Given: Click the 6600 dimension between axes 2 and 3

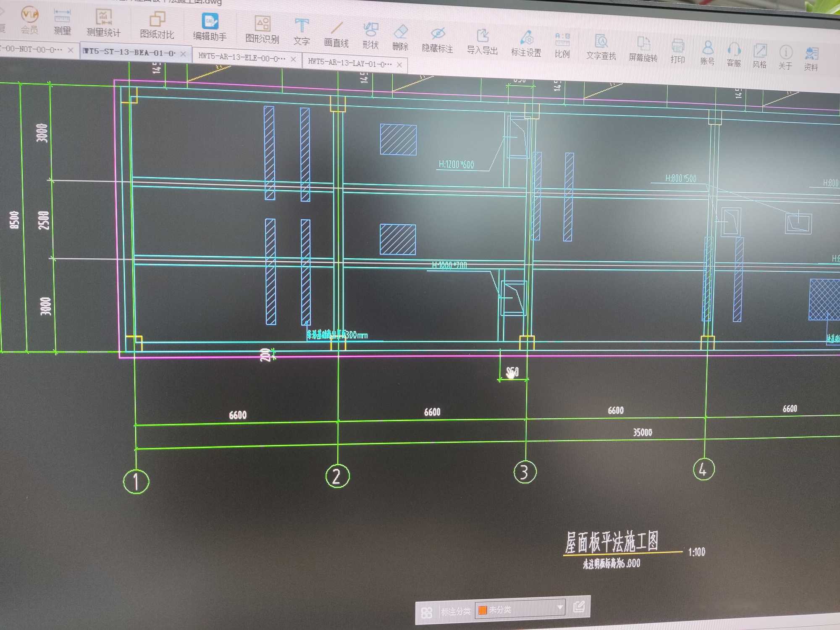Looking at the screenshot, I should (432, 412).
